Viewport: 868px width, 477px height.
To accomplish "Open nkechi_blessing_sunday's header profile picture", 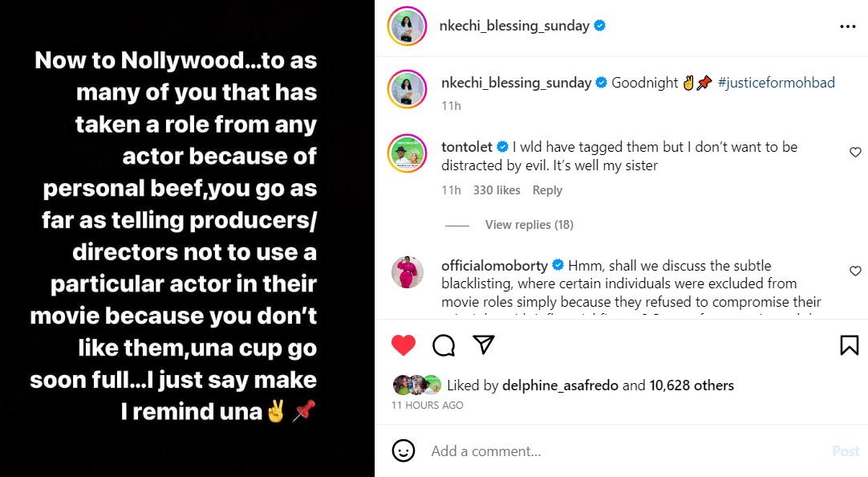I will tap(407, 26).
